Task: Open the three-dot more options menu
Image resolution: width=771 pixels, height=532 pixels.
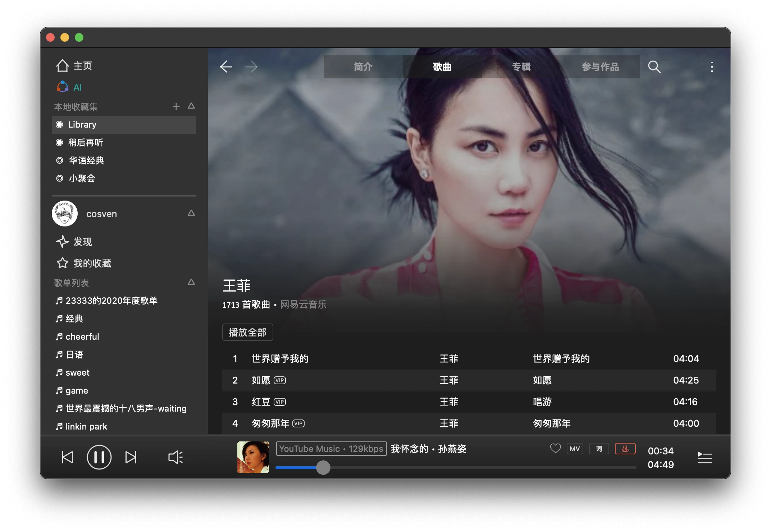Action: click(712, 67)
